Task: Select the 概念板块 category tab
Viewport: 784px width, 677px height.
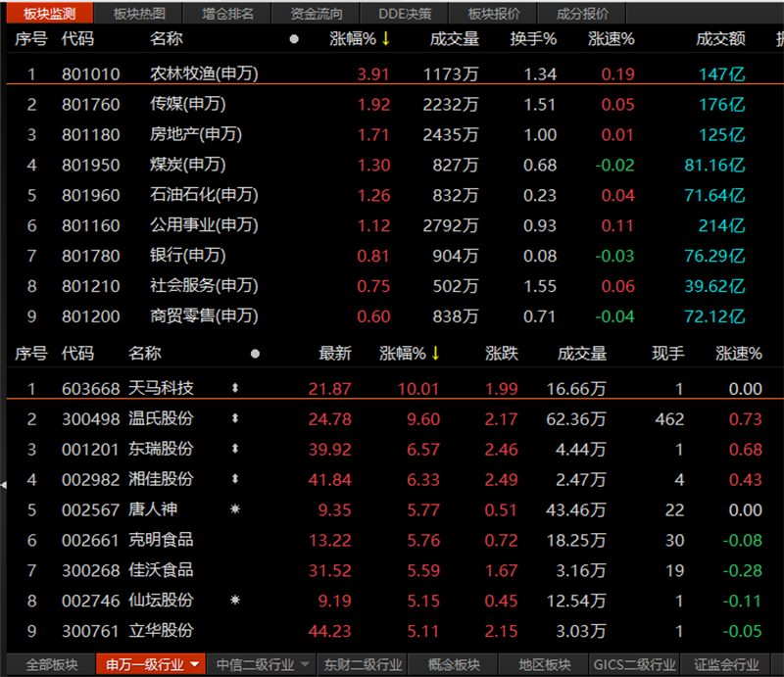Action: click(x=454, y=665)
